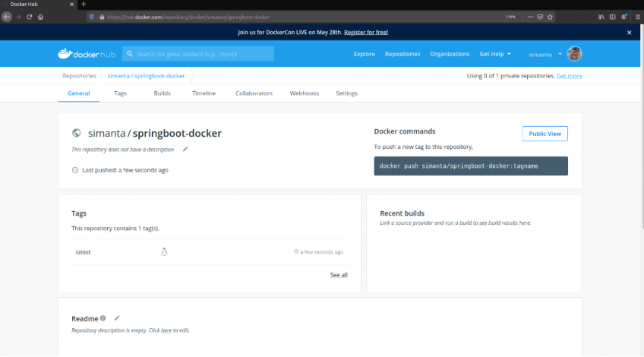Open the browser home page icon
The height and width of the screenshot is (357, 644).
click(x=40, y=17)
